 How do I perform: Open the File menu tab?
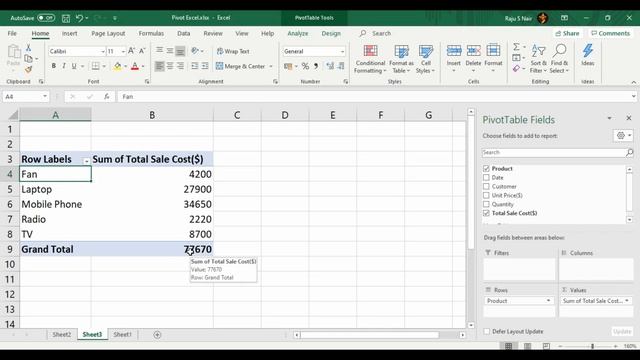point(12,33)
